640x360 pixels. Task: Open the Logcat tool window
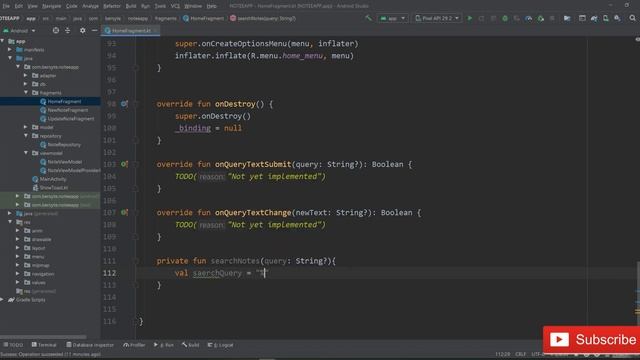click(220, 345)
